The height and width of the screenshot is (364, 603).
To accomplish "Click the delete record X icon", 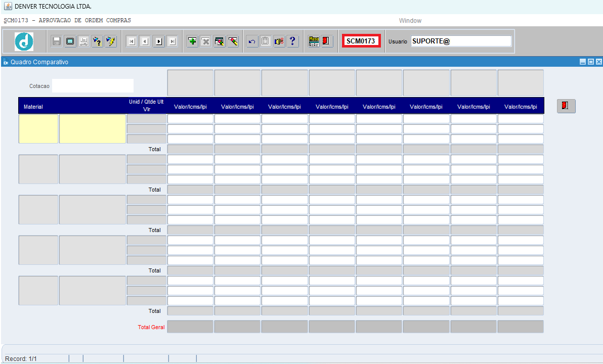I will (x=206, y=41).
